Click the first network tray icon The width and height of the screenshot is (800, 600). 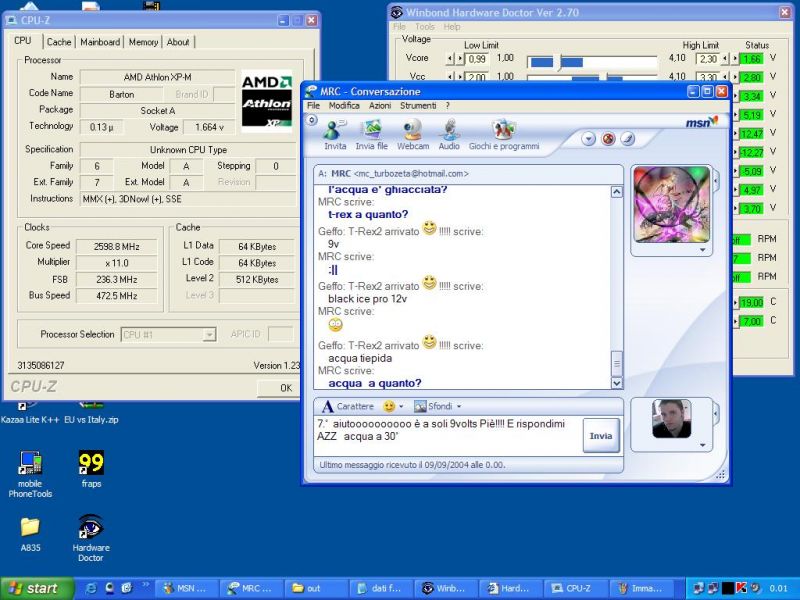click(699, 588)
